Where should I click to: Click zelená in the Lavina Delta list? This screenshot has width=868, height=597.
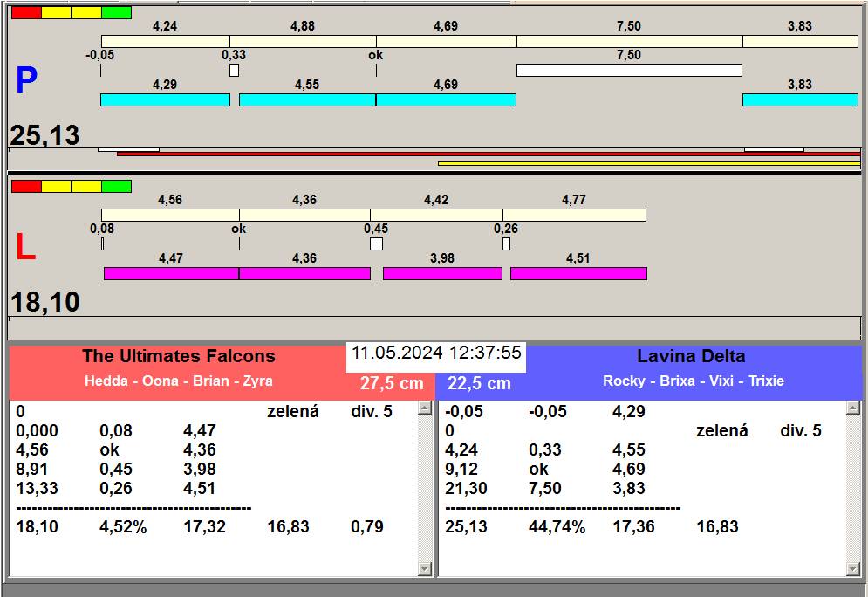[721, 431]
